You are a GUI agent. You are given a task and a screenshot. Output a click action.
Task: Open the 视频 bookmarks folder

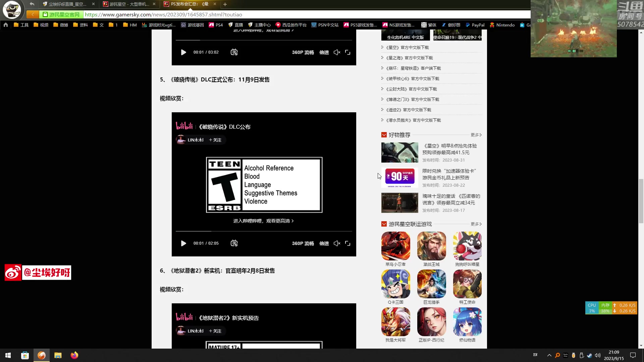41,25
